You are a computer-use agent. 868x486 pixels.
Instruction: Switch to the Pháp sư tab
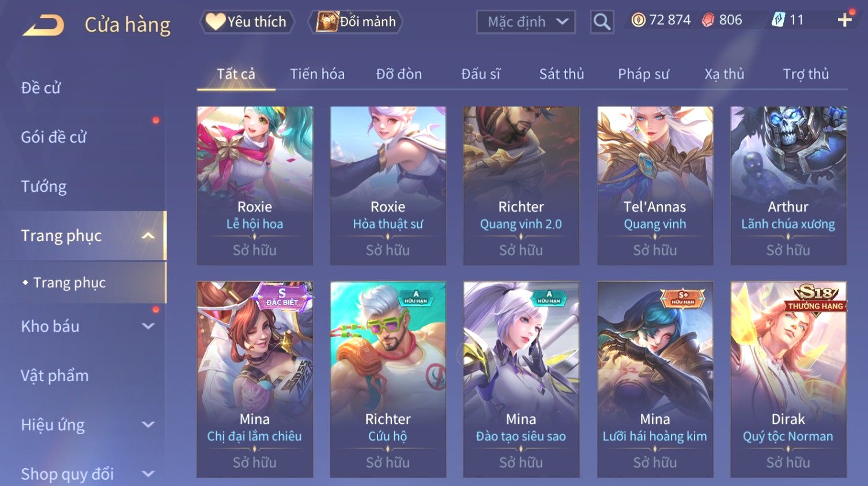click(x=643, y=74)
